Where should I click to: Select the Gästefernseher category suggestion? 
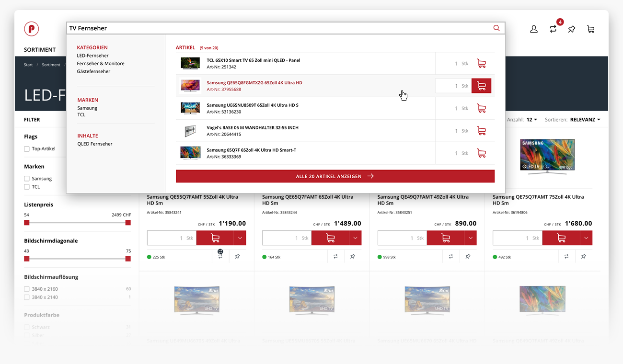(x=93, y=71)
